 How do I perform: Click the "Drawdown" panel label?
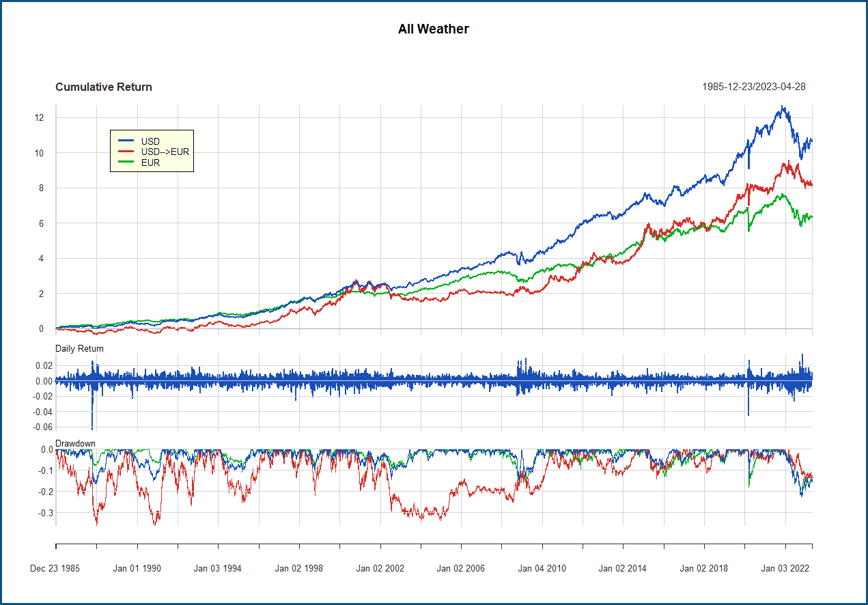[75, 443]
